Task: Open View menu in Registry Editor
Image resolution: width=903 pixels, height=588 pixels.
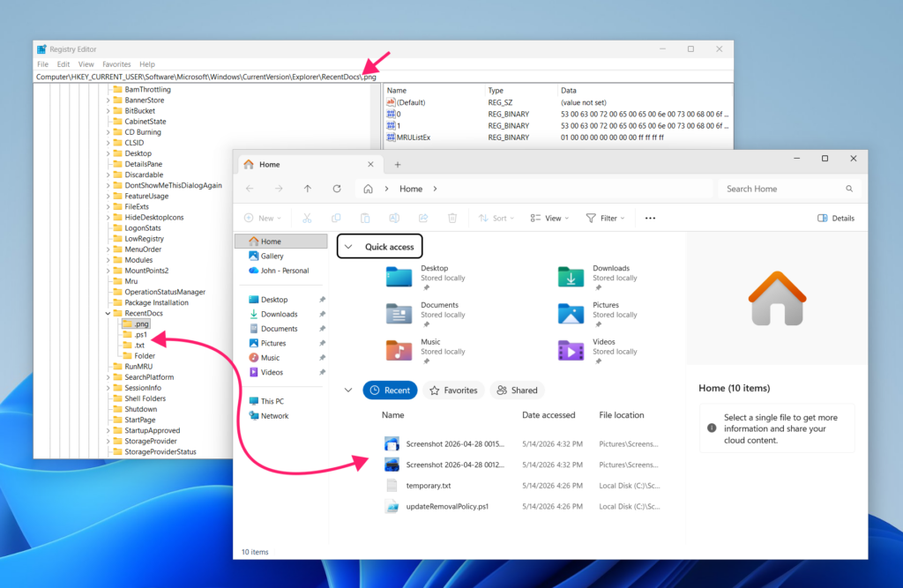Action: [x=86, y=64]
